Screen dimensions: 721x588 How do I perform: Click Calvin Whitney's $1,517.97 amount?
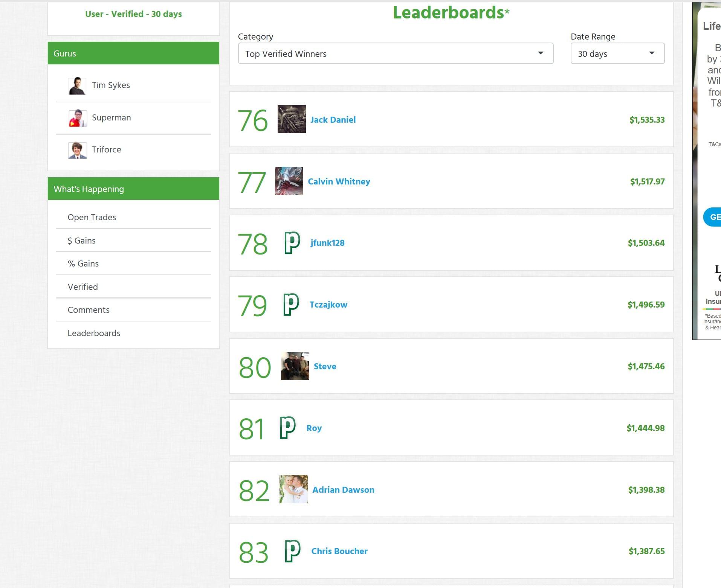(x=647, y=181)
